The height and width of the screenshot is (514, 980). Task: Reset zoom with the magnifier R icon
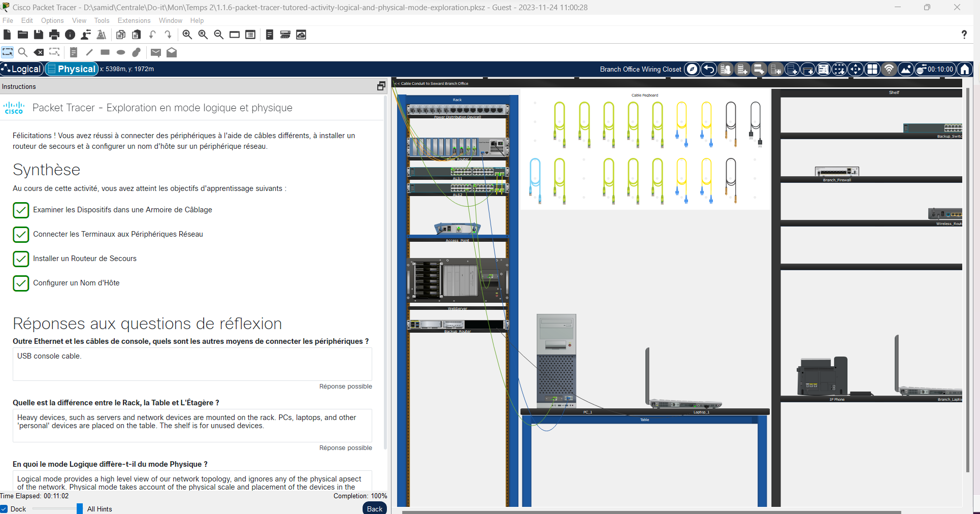[203, 35]
